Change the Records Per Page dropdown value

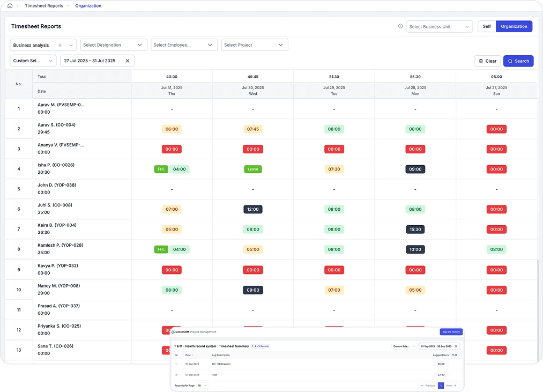(202, 386)
